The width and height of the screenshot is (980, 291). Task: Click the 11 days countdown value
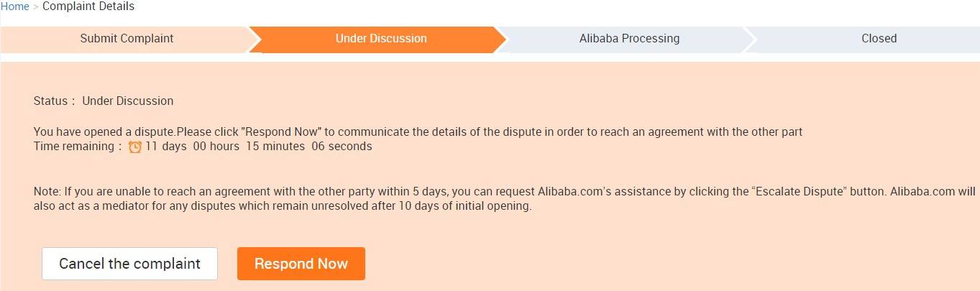[x=166, y=147]
